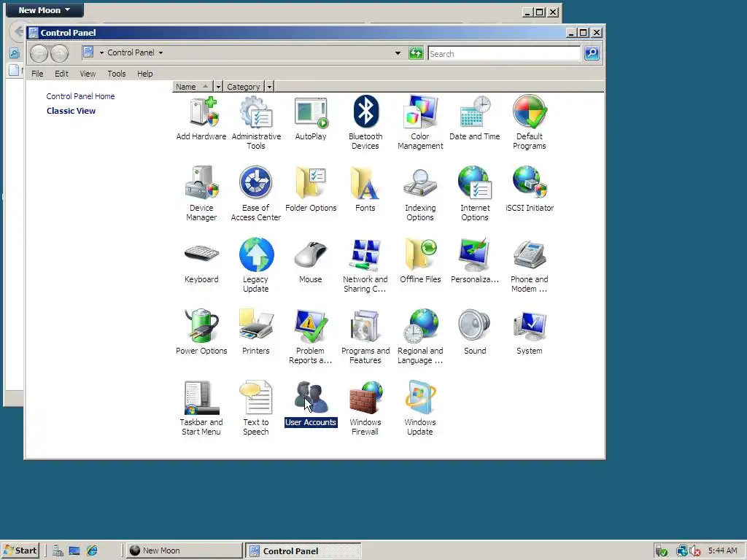Open the address bar history dropdown
The image size is (747, 560).
(398, 52)
